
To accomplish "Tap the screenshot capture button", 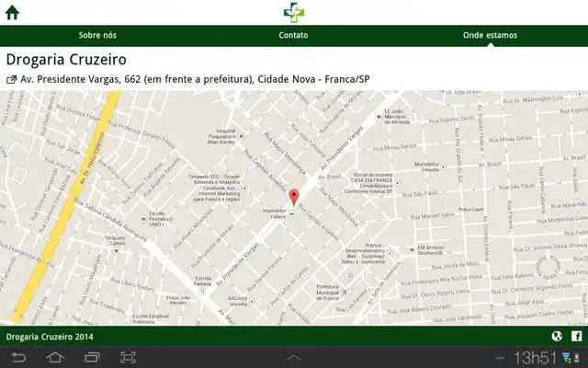I will click(128, 357).
